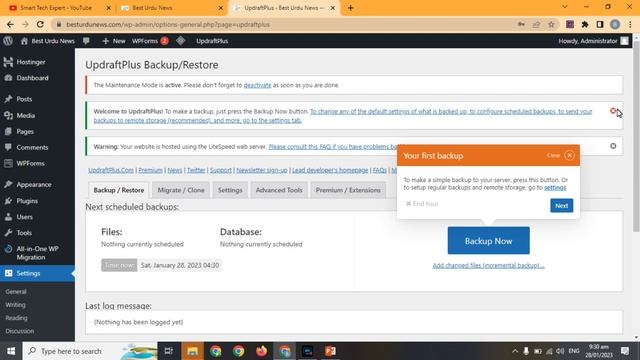
Task: Select Settings in the sidebar
Action: (x=37, y=273)
